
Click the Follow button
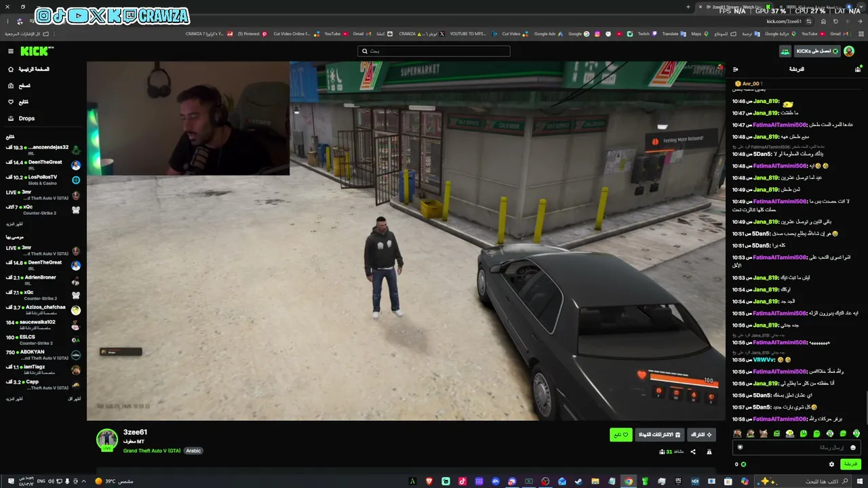[x=621, y=434]
